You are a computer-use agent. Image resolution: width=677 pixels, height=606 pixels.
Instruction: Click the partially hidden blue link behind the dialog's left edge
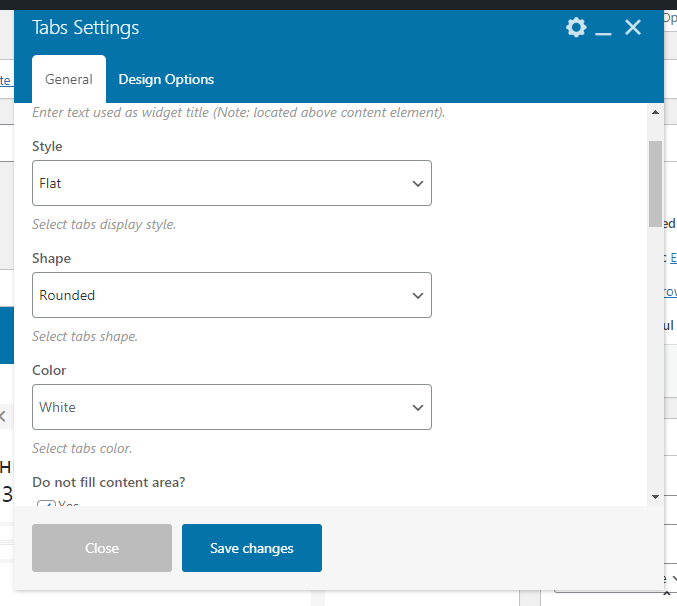coord(5,80)
